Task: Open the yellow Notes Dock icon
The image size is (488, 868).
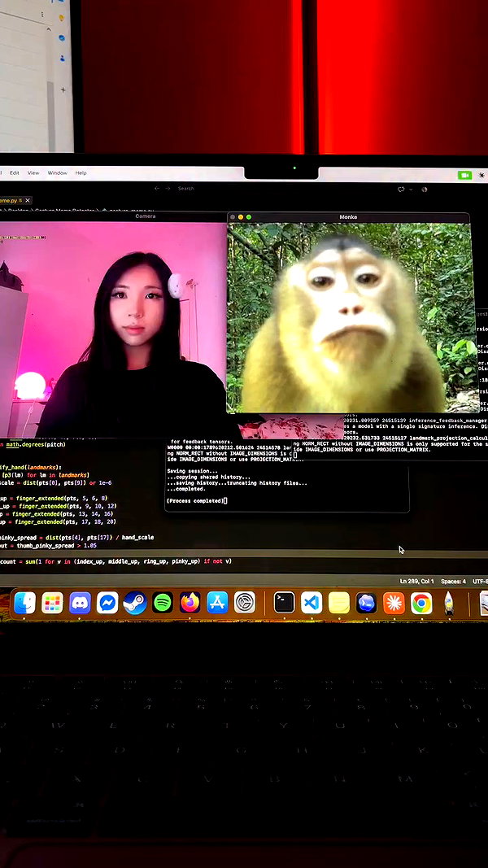Action: point(339,602)
